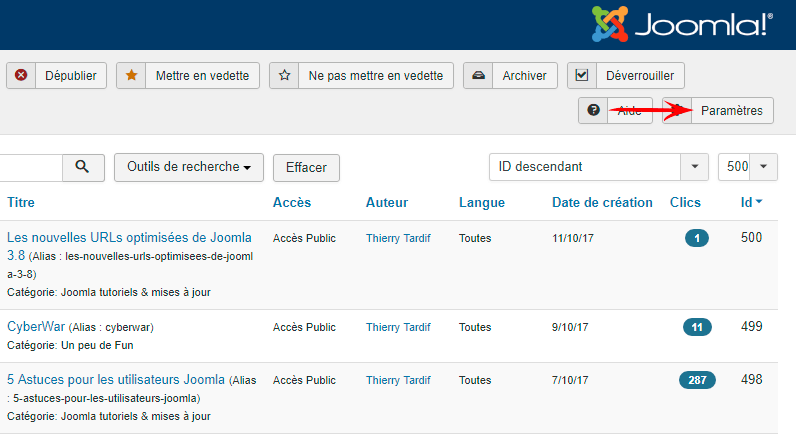This screenshot has width=796, height=434.
Task: Click the Dépublier button label
Action: (x=71, y=76)
